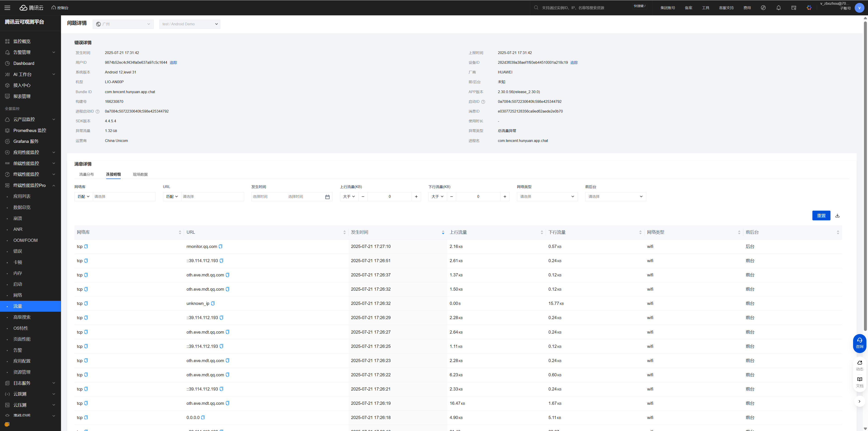Sort table by 发生时间 column

443,233
